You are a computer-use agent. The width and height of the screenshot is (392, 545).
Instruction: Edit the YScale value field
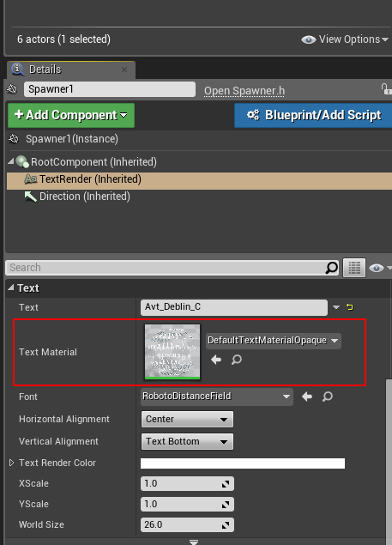click(x=187, y=504)
